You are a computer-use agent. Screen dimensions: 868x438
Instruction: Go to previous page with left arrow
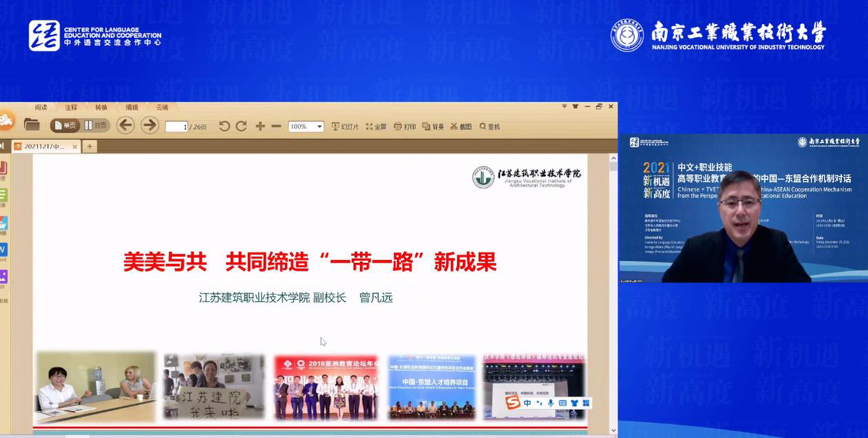[125, 125]
